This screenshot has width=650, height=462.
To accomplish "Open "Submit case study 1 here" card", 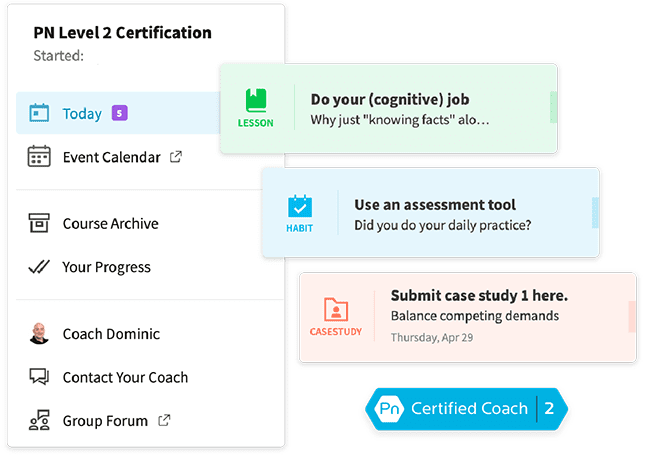I will click(478, 296).
